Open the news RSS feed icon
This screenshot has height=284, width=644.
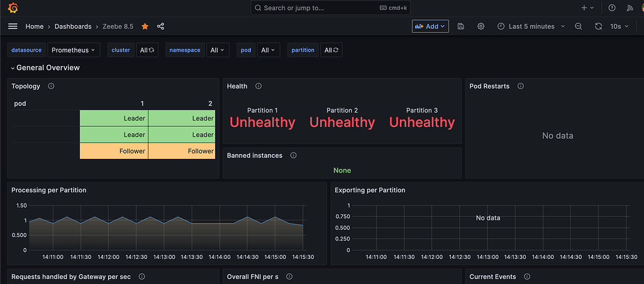[630, 8]
